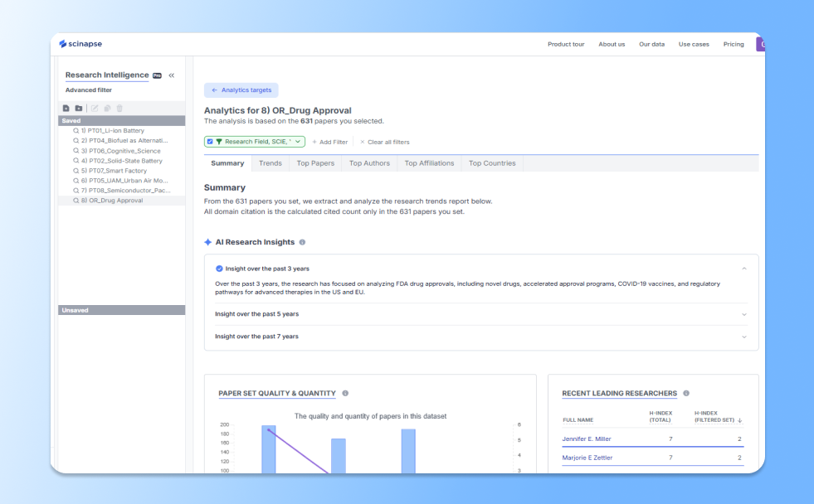
Task: Click the sparkle icon before AI Research Insights
Action: pyautogui.click(x=208, y=242)
